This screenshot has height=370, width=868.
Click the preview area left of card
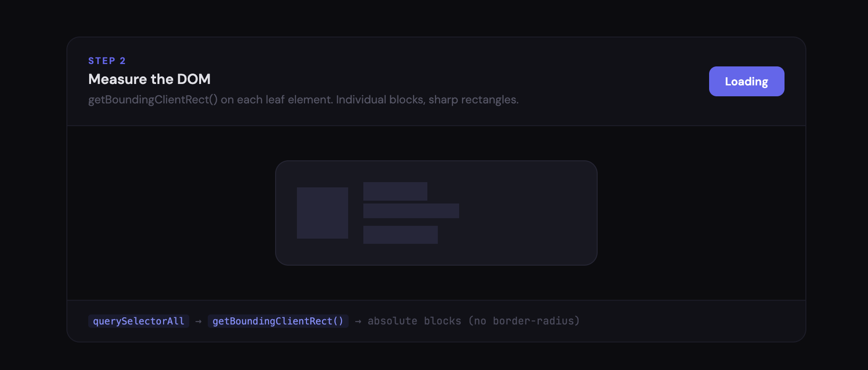point(171,213)
